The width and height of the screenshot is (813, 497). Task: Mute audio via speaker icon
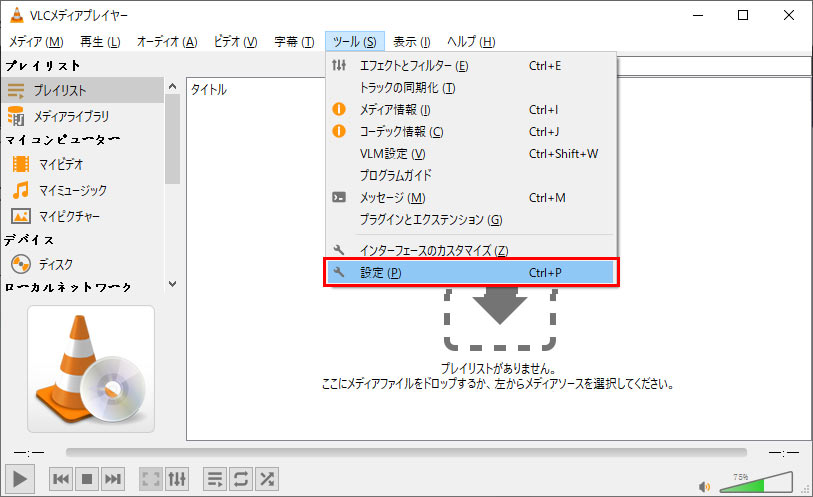point(705,486)
